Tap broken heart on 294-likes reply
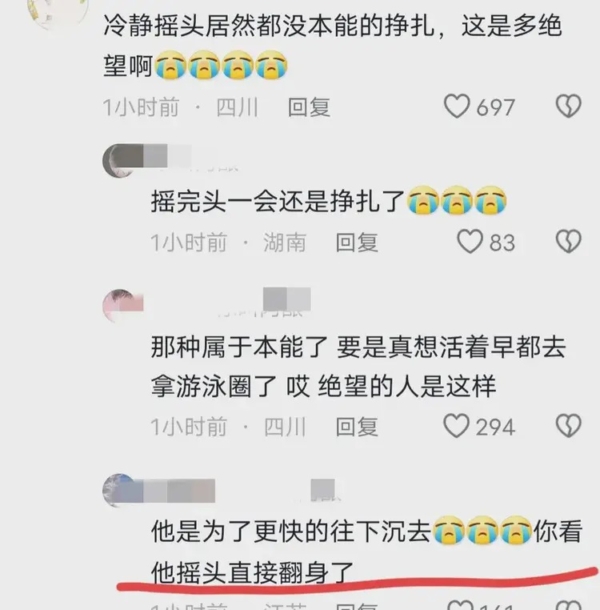600x610 pixels. tap(568, 426)
